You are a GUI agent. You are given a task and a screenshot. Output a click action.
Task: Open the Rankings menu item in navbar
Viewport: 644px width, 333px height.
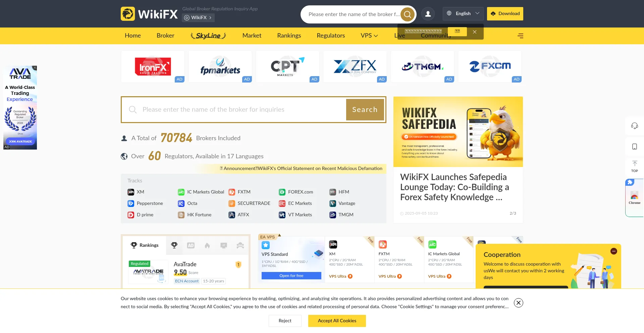click(x=289, y=36)
